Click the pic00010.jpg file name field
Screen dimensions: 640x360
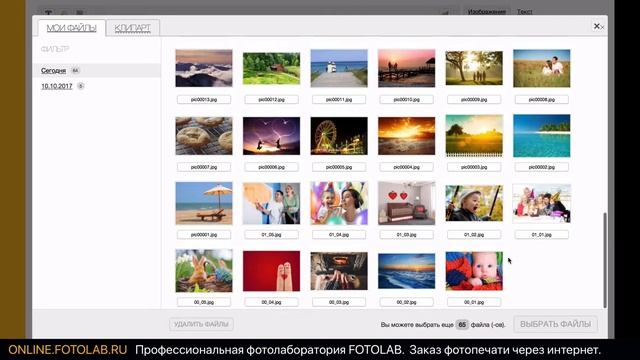pos(407,99)
